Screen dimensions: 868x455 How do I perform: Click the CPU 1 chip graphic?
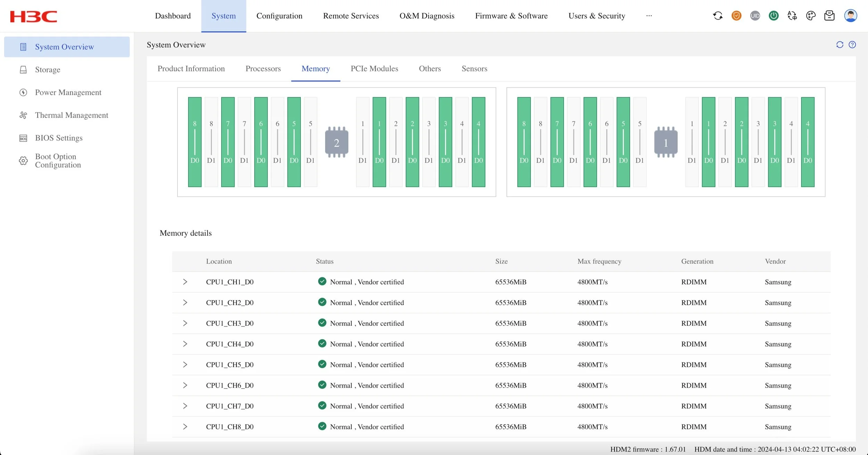tap(666, 142)
